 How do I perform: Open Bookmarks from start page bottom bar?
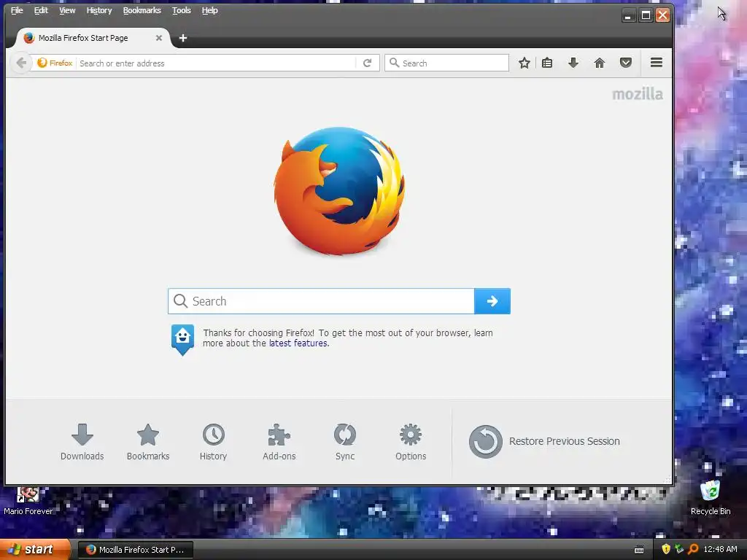pyautogui.click(x=148, y=442)
